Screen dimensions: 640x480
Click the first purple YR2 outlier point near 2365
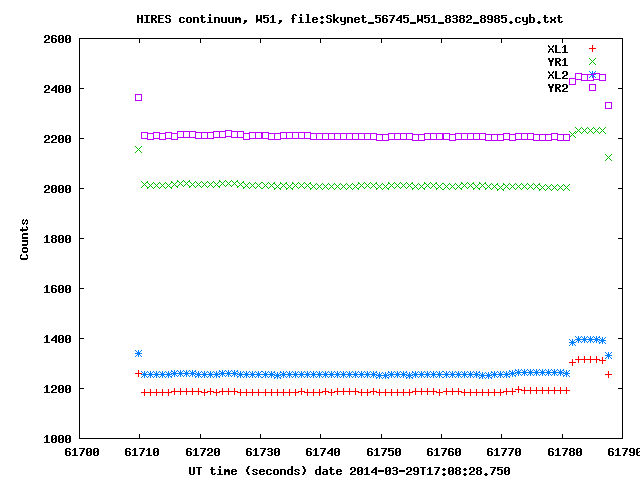click(x=138, y=98)
